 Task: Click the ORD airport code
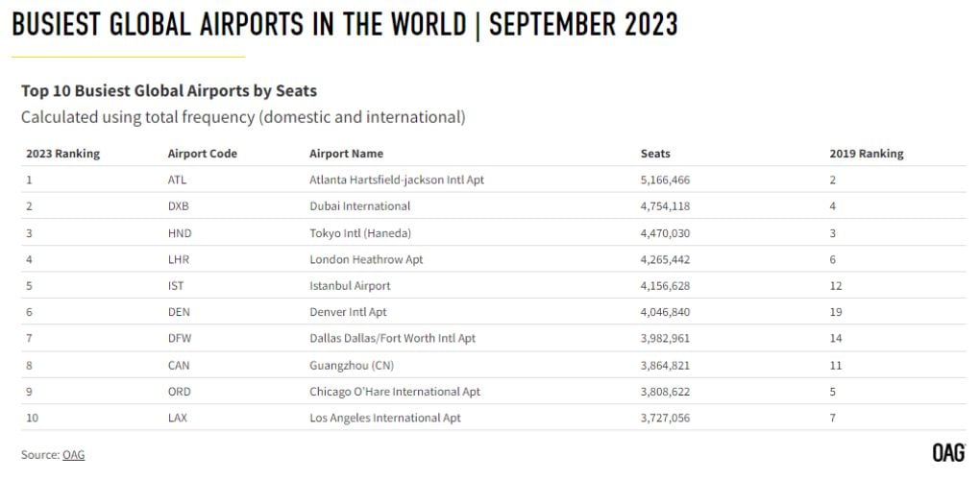[180, 392]
